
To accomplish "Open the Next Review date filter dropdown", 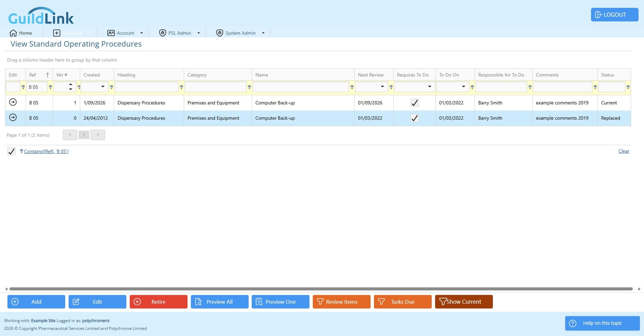I will pos(382,87).
